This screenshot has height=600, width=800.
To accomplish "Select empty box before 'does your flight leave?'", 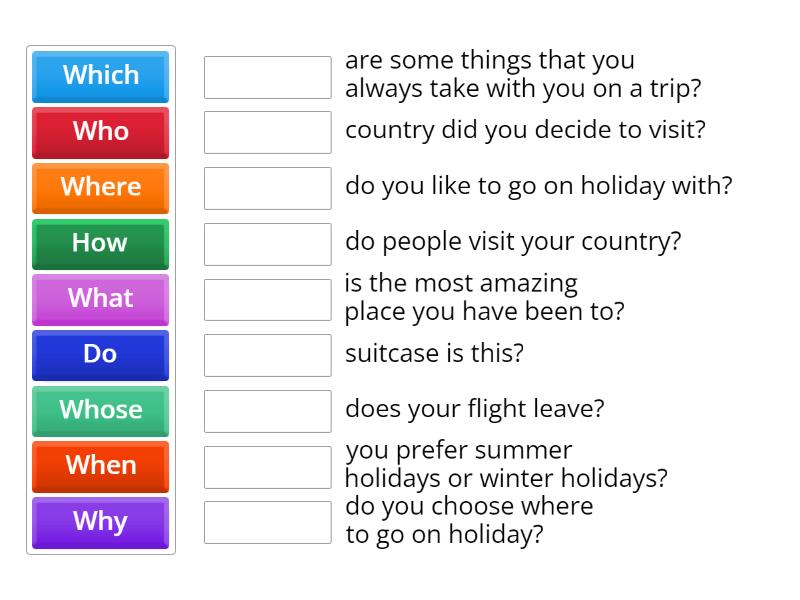I will pos(268,412).
